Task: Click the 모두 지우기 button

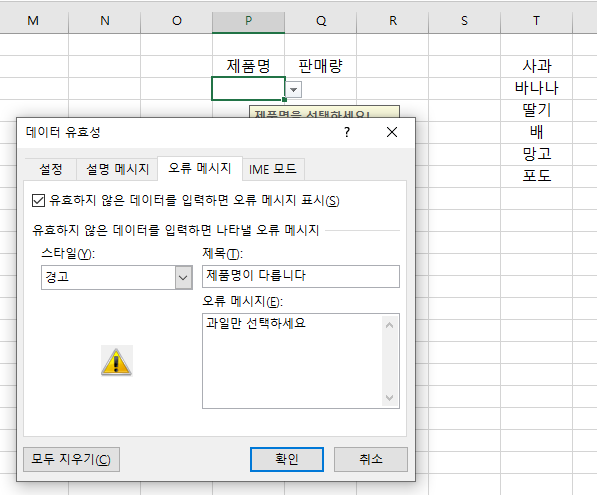Action: tap(71, 459)
